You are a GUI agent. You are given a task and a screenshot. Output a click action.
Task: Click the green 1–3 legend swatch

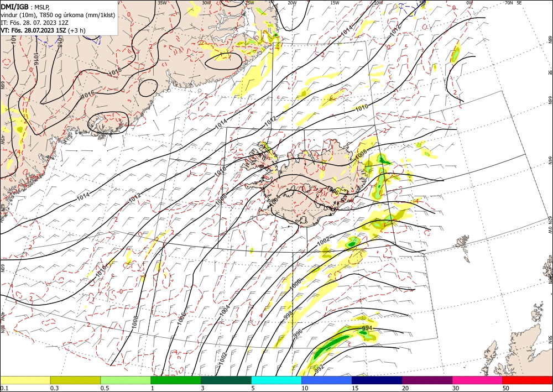pos(176,380)
